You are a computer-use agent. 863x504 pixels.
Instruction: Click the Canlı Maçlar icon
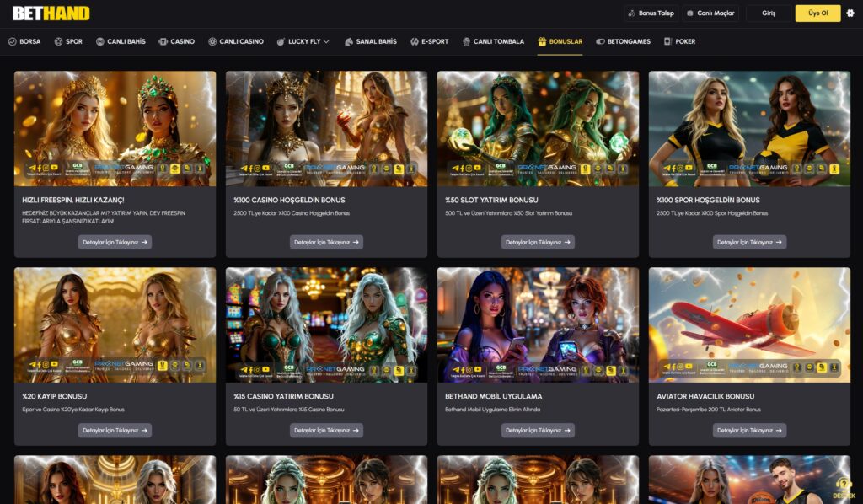(x=690, y=13)
